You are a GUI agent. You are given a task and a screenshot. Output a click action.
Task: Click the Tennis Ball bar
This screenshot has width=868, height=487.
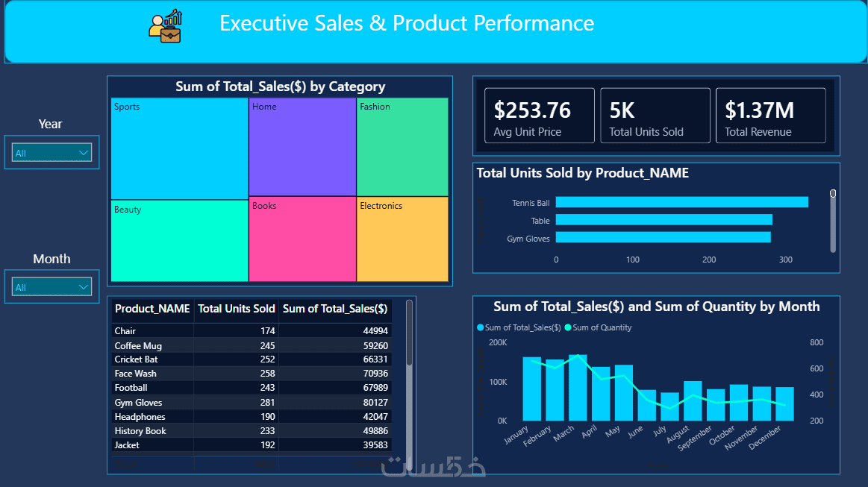(x=681, y=203)
